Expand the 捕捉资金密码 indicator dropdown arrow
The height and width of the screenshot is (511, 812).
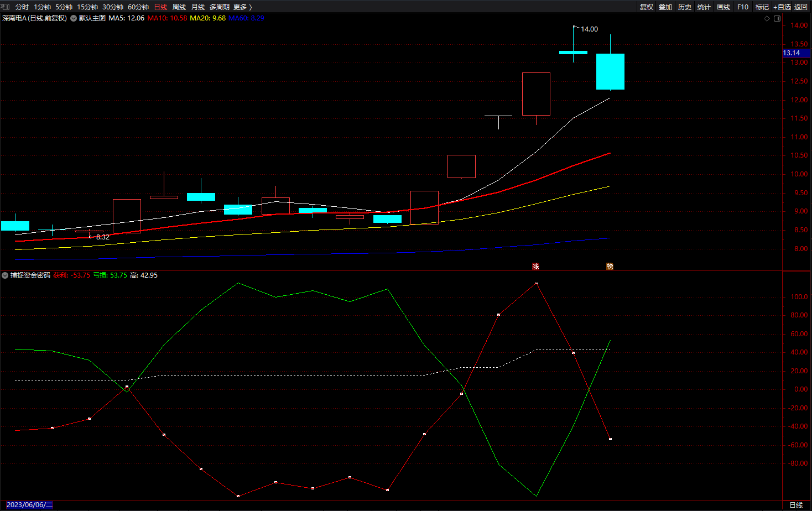click(5, 275)
